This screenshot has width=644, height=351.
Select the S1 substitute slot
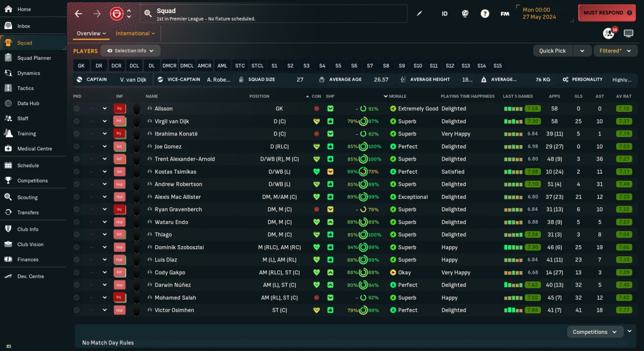[274, 65]
